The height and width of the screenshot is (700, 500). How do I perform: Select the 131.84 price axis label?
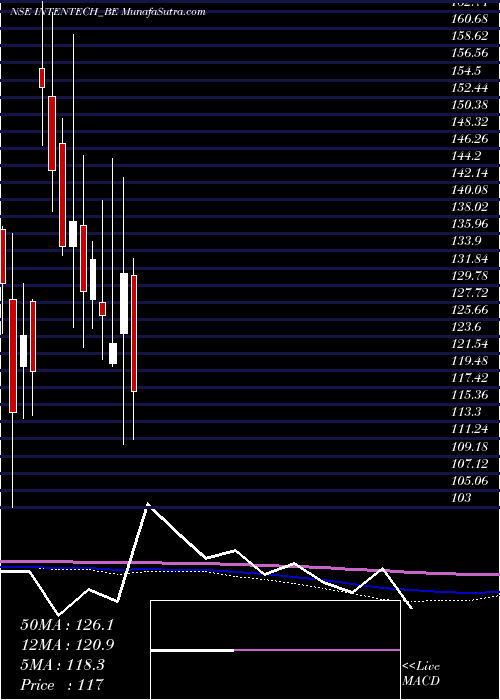pyautogui.click(x=470, y=259)
